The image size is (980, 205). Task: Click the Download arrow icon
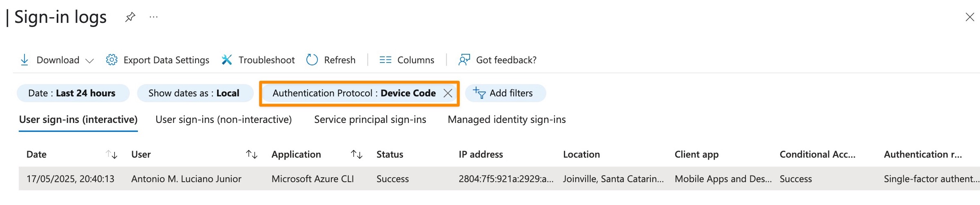[24, 60]
